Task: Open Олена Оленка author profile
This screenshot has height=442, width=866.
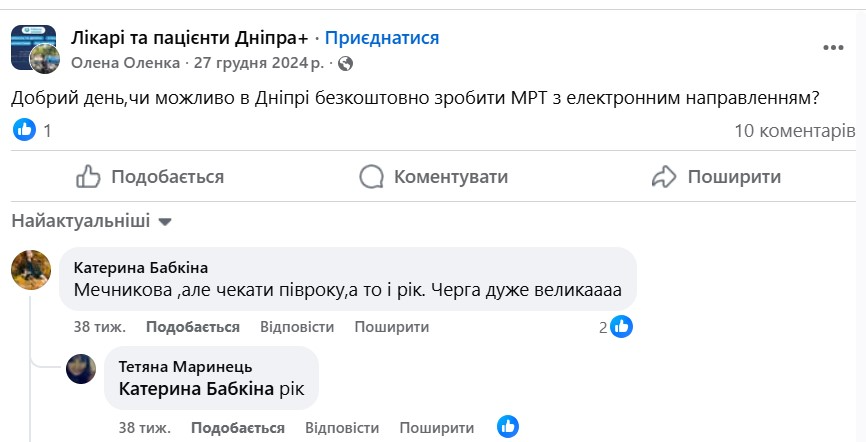Action: 126,63
